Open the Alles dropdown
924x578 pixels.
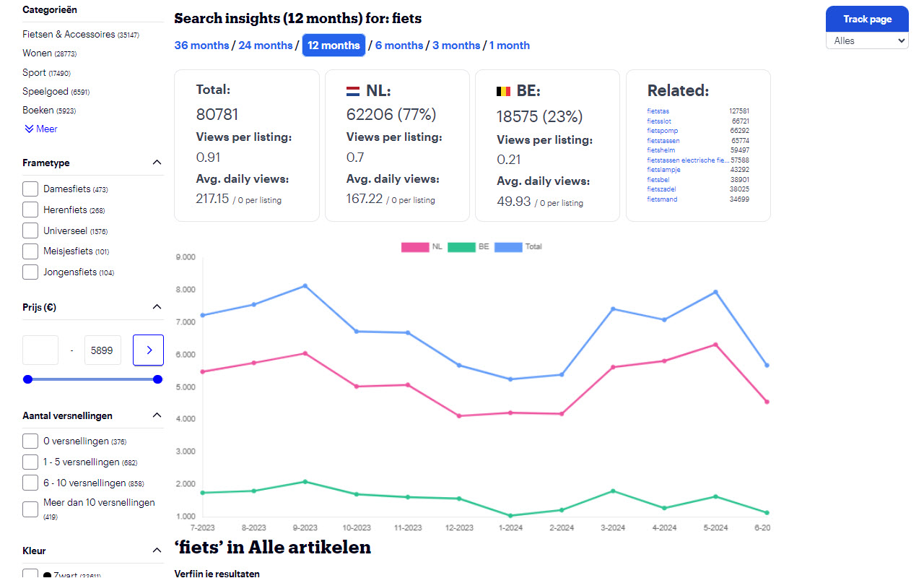[x=866, y=41]
